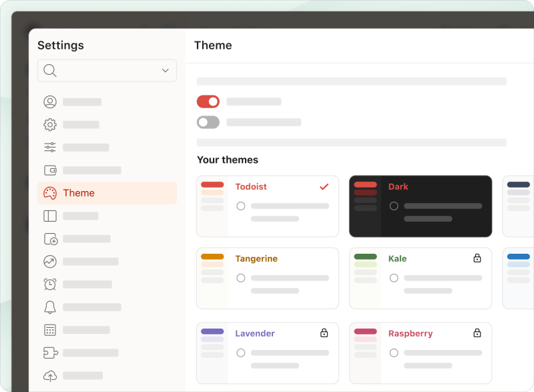Select the Tangerine theme radio button

(x=241, y=278)
